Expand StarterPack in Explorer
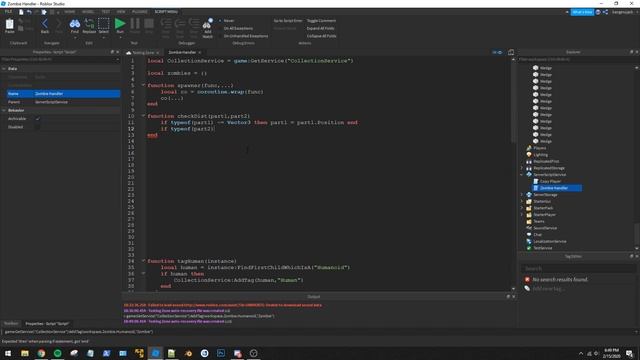 pos(522,208)
